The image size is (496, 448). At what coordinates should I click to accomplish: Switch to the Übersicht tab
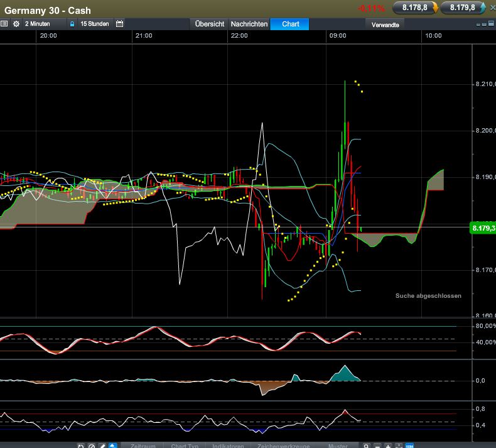tap(210, 24)
